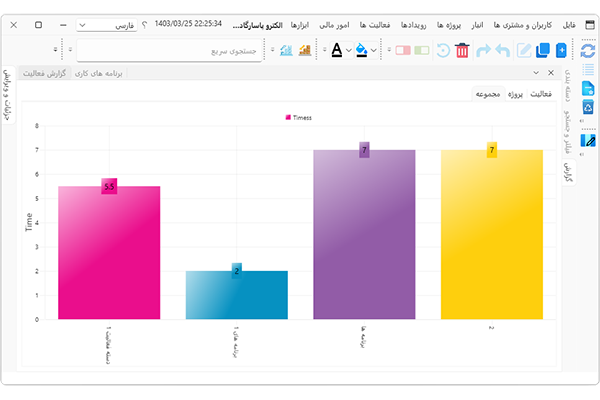Expand the font color A dropdown arrow
Screen dimensions: 600x400
(349, 49)
